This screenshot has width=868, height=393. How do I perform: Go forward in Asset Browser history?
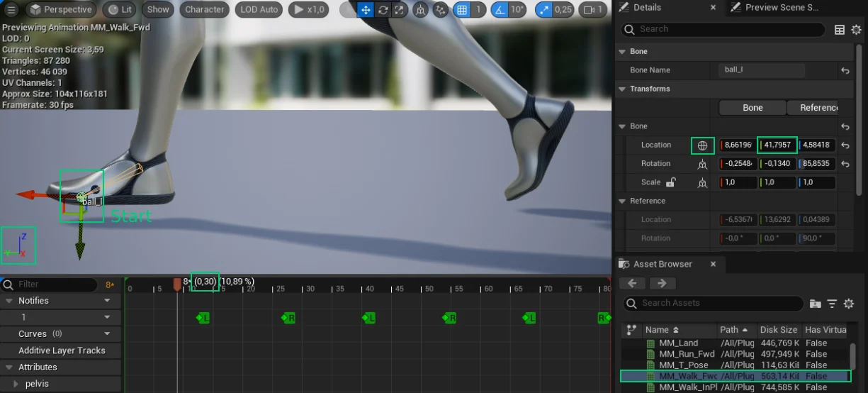pos(662,283)
